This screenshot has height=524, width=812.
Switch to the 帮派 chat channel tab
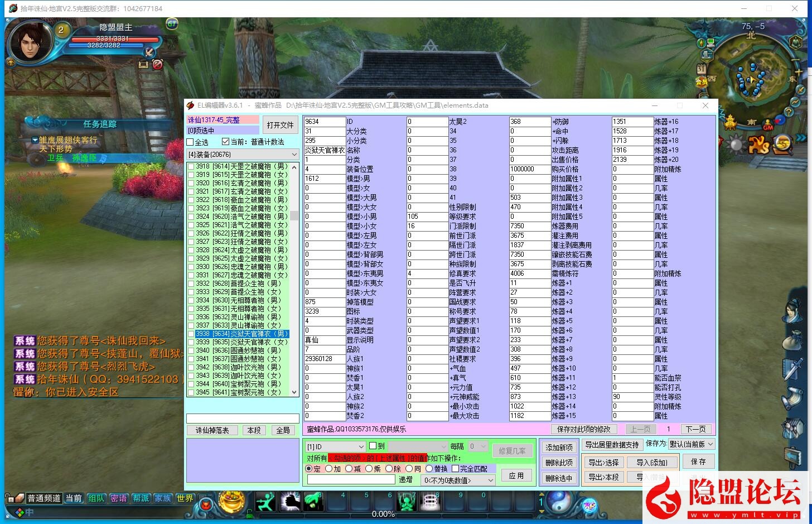coord(141,498)
